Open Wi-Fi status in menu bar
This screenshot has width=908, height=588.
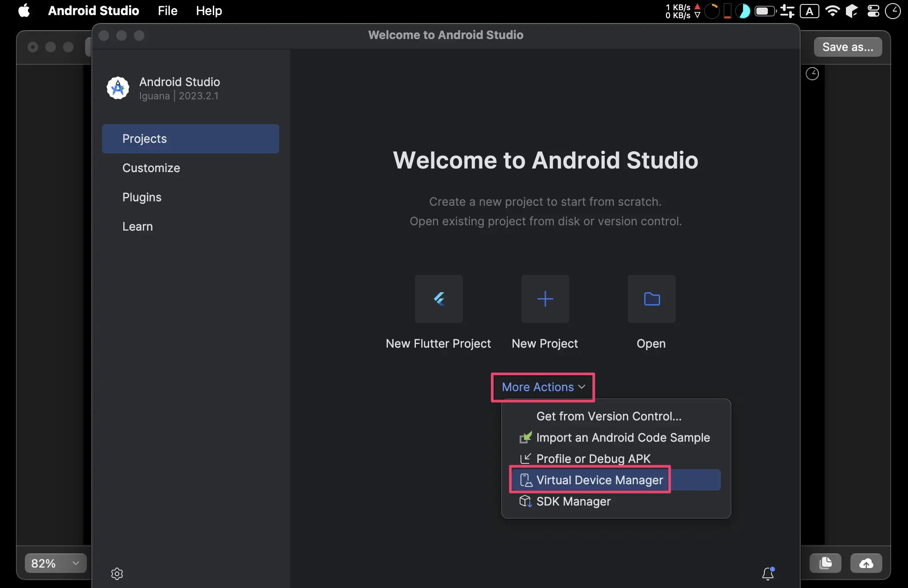coord(833,11)
